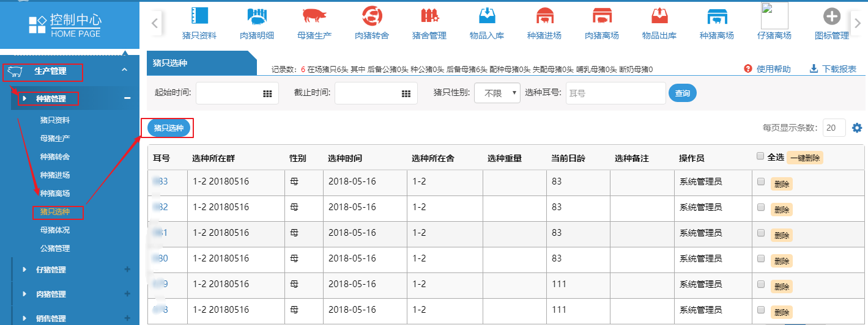
Task: Select 种猪转舍 from the sidebar
Action: [x=55, y=157]
